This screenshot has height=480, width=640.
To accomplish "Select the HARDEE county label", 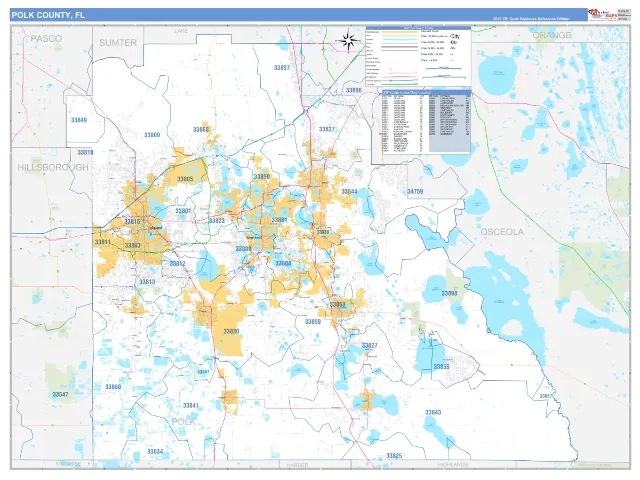I will (x=297, y=465).
